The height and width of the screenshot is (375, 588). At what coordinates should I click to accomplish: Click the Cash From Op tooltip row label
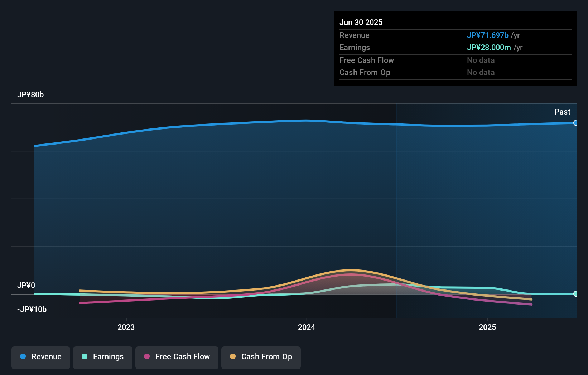365,72
